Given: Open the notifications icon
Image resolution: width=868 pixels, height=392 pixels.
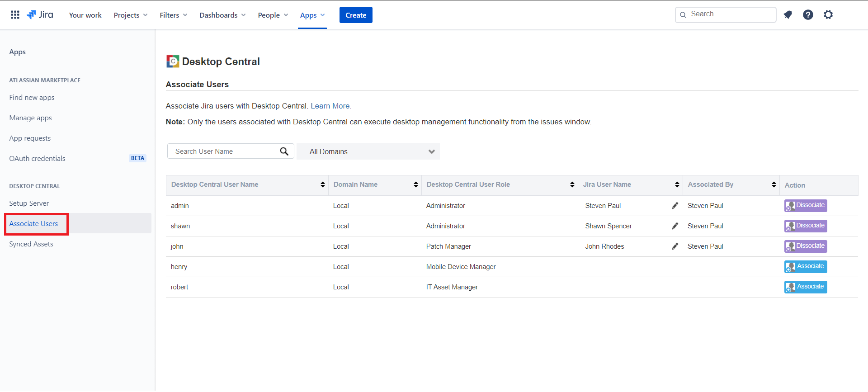Looking at the screenshot, I should pyautogui.click(x=788, y=15).
